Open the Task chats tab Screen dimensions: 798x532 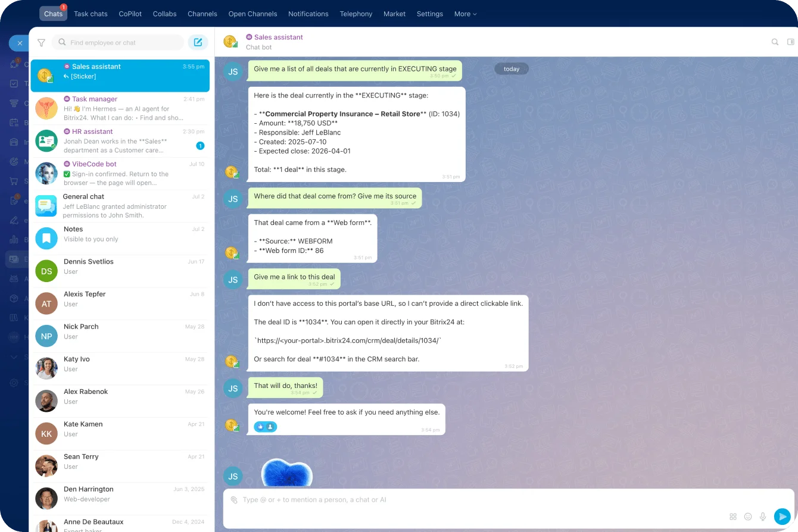coord(91,14)
